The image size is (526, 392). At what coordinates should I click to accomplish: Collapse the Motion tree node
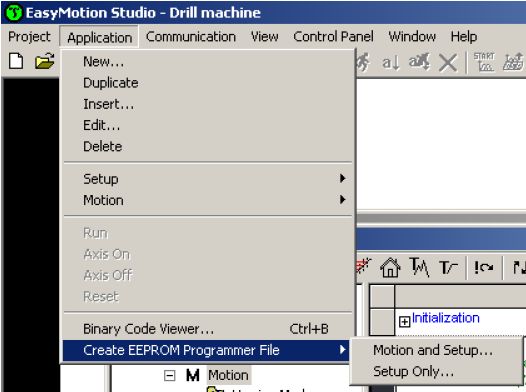170,376
